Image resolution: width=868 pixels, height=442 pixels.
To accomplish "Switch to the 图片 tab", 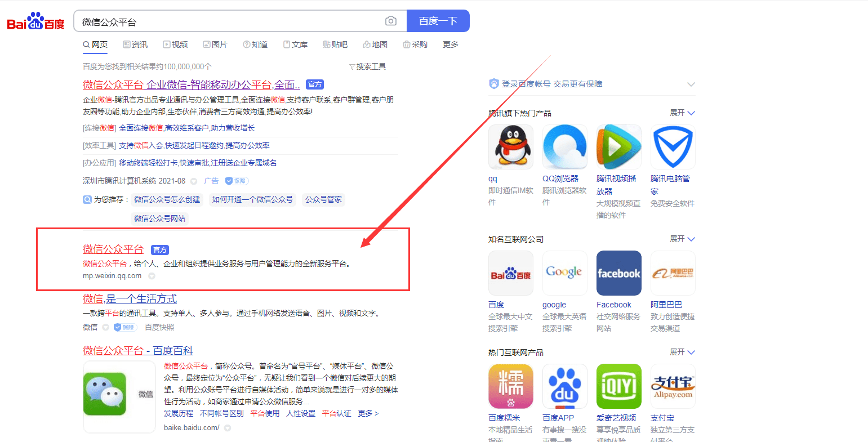I will (x=215, y=44).
